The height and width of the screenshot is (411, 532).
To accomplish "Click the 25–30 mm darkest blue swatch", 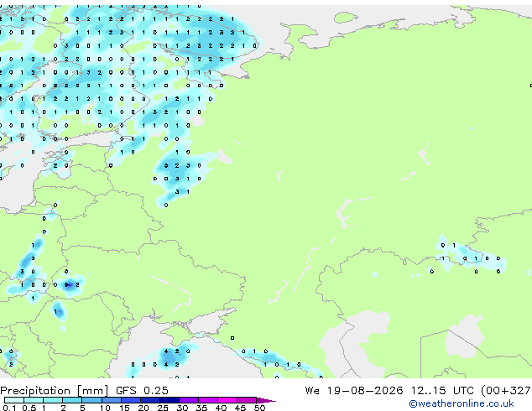I will pos(169,400).
